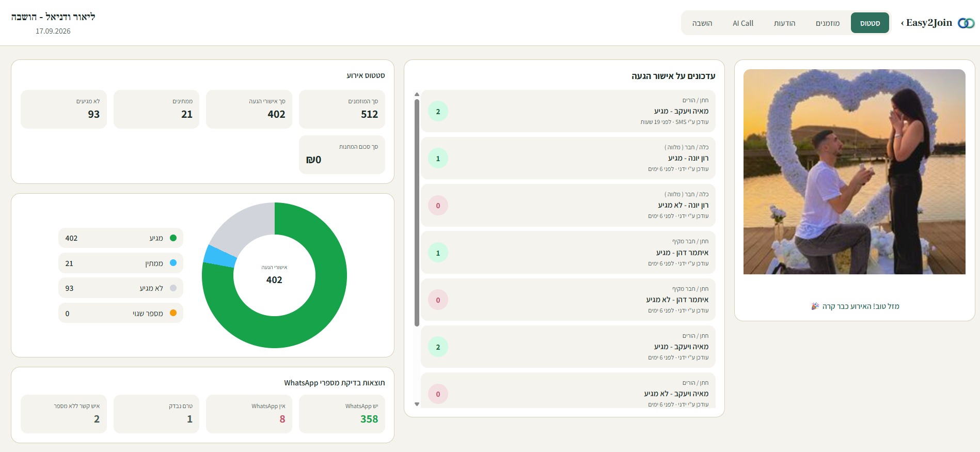Screen dimensions: 980x452
Task: Click the event title ליאור ודניאל - הושבה
Action: pos(53,17)
